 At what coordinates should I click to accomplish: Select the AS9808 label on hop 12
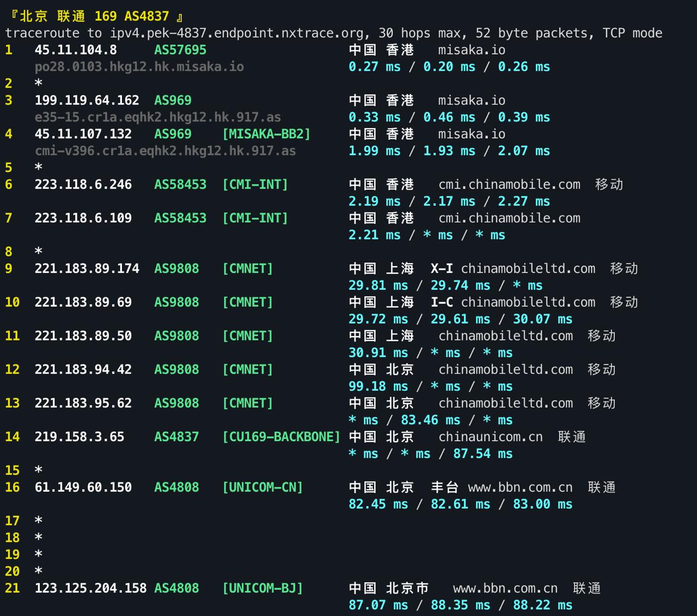tap(176, 369)
